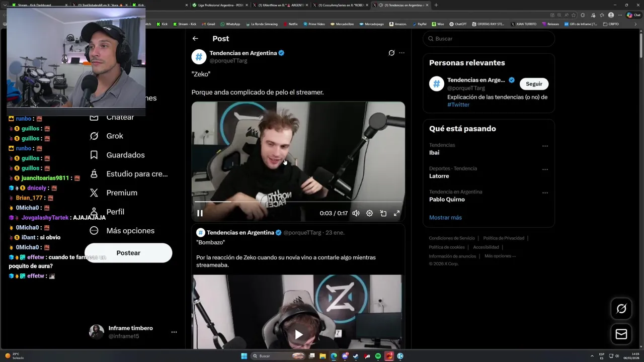Open the Releases bookmark

click(550, 24)
